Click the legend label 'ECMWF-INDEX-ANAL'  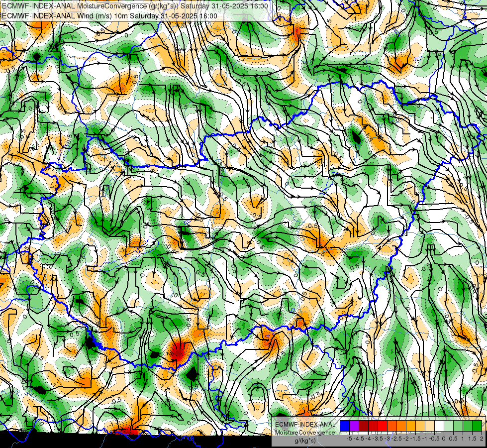[305, 425]
